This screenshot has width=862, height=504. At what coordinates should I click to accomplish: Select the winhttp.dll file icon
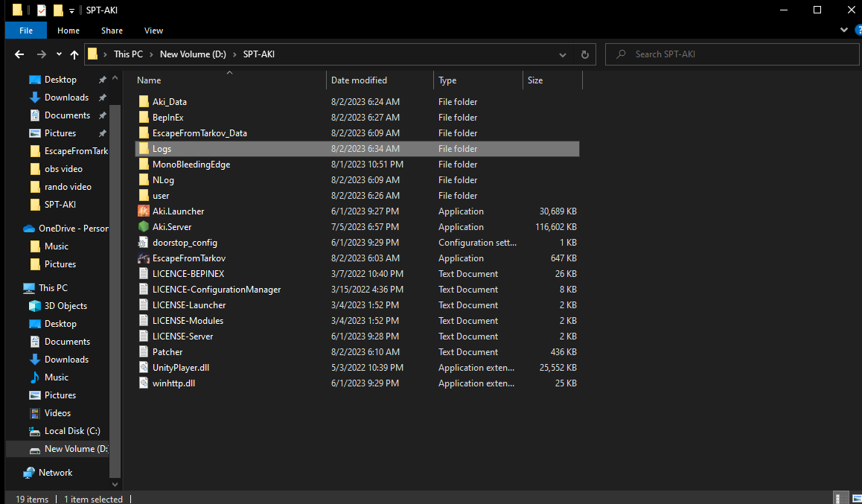coord(144,383)
